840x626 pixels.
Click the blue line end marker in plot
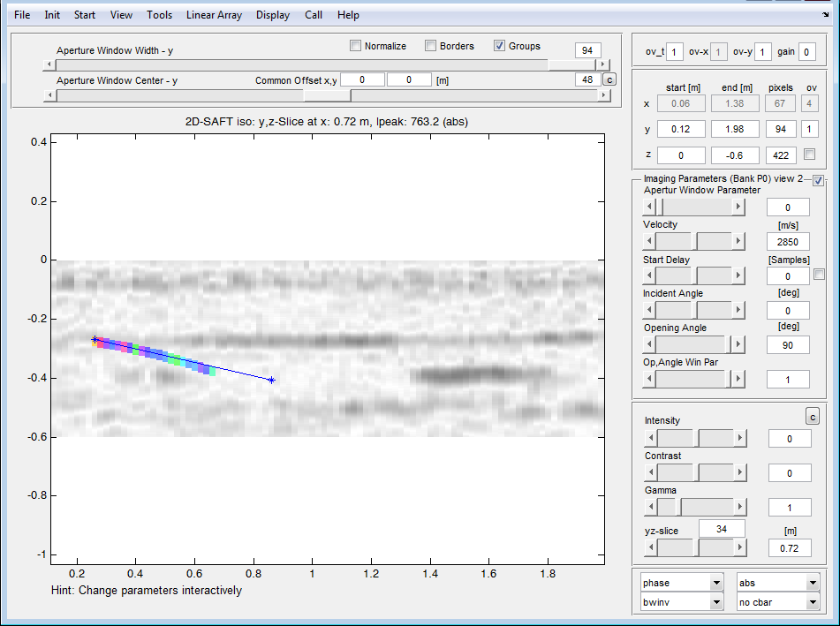[271, 381]
